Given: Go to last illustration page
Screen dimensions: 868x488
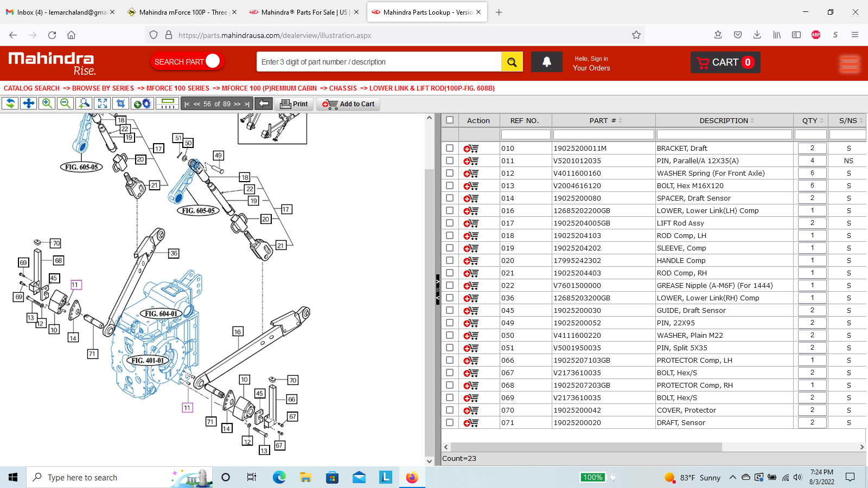Looking at the screenshot, I should (247, 104).
